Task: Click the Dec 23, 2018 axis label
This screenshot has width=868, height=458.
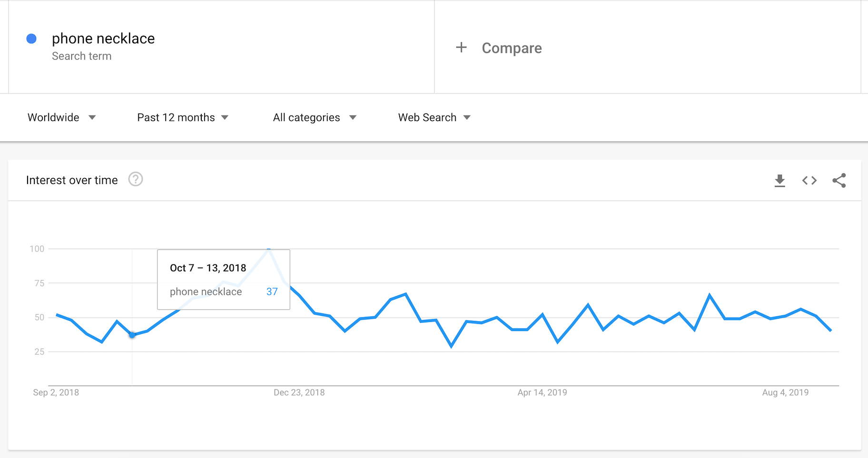Action: [x=299, y=392]
